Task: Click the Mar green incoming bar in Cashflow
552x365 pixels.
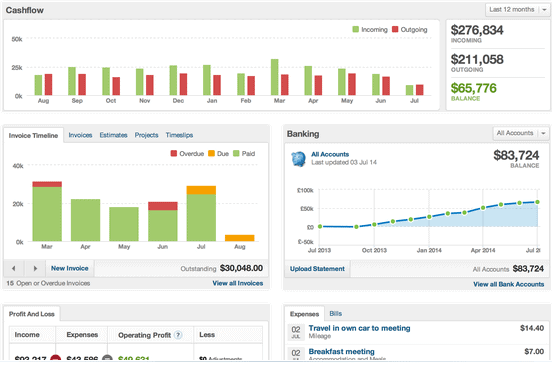Action: [275, 77]
